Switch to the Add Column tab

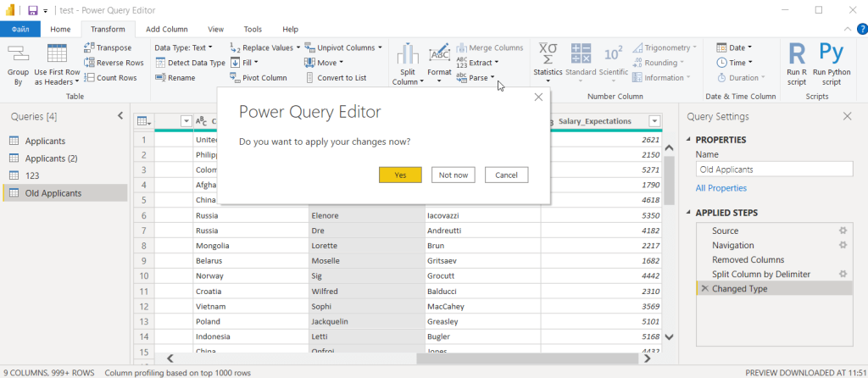[165, 29]
